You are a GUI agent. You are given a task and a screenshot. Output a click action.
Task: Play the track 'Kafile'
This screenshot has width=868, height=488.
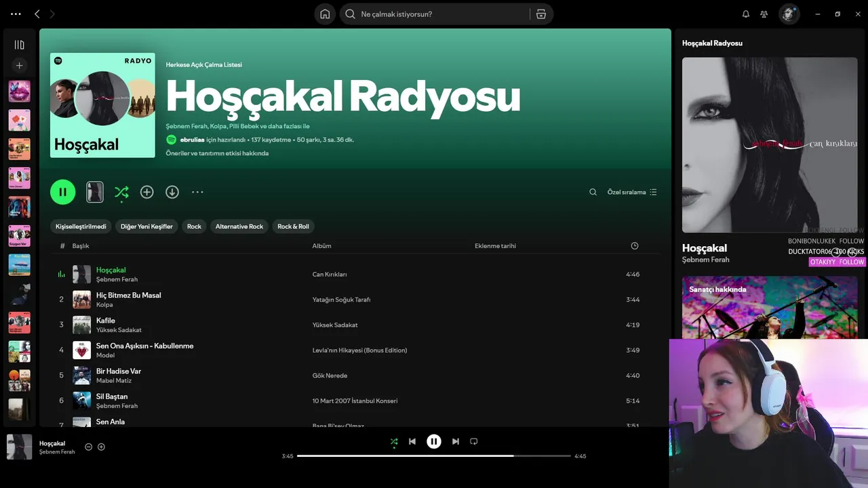105,321
